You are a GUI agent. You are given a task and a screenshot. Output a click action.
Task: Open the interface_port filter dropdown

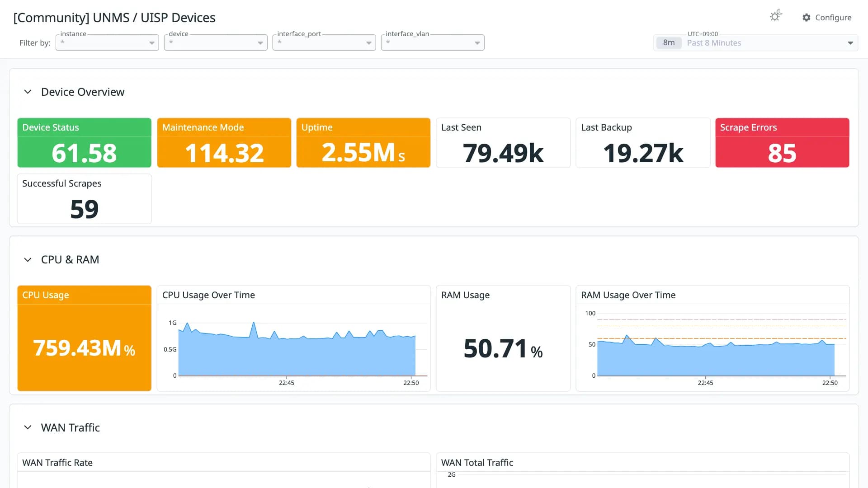[324, 42]
